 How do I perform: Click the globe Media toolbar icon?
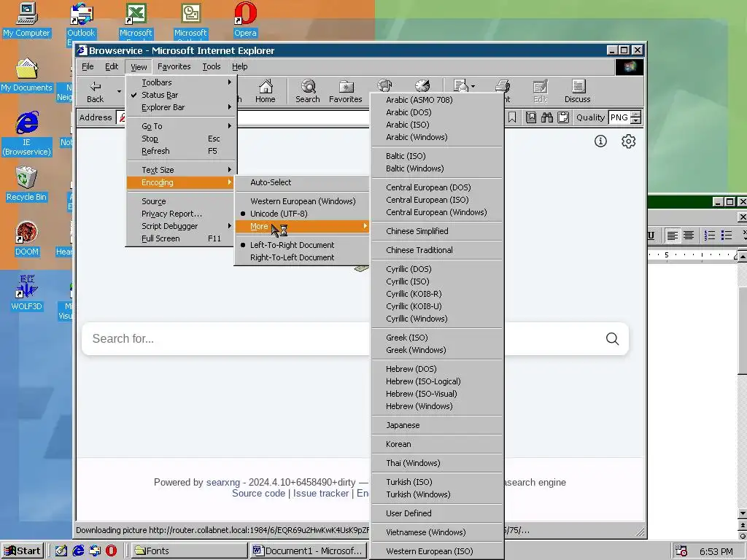pyautogui.click(x=384, y=86)
